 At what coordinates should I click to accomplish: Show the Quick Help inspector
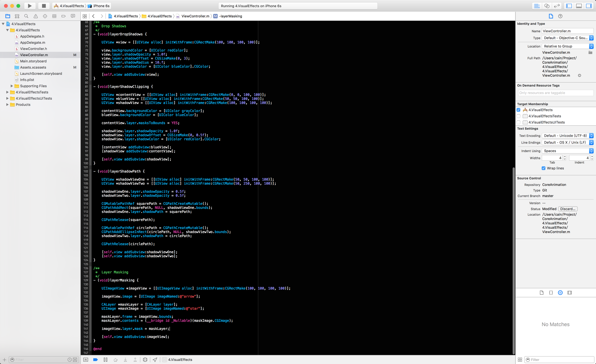tap(560, 16)
